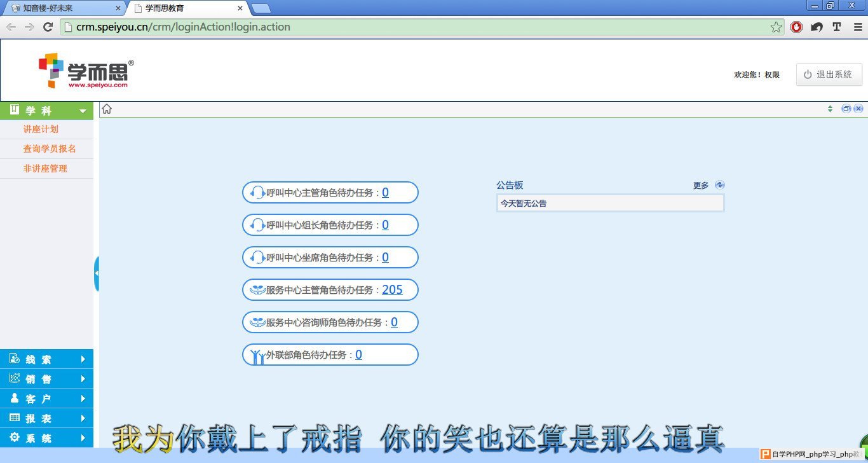Viewport: 868px width, 463px height.
Task: Open 呼叫中心坐席 pending tasks count 0
Action: pos(386,258)
